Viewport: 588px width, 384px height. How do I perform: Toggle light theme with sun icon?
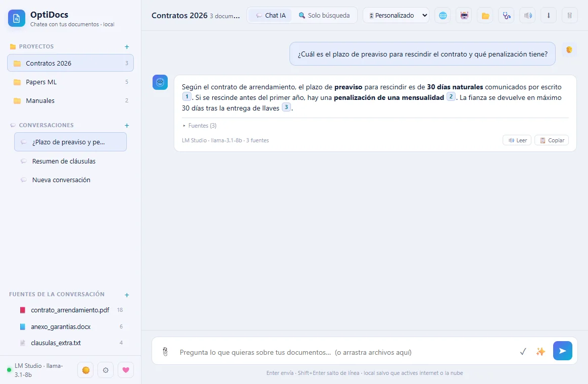click(85, 370)
